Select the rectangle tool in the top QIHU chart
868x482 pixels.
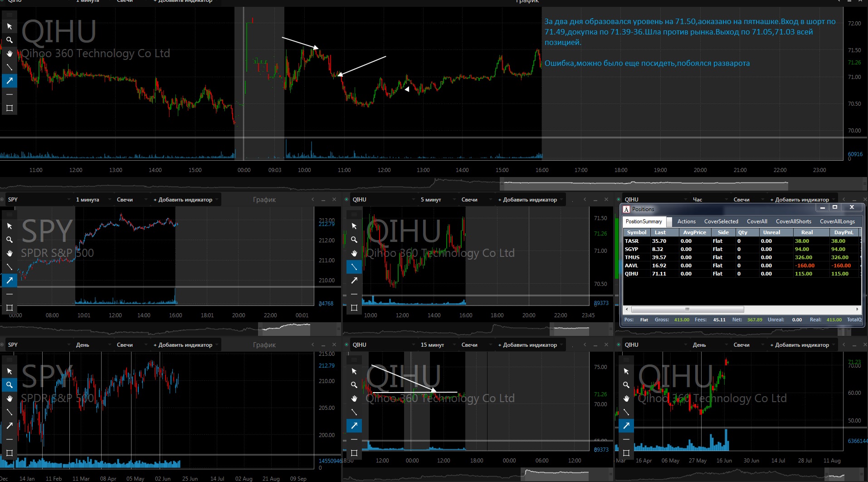pyautogui.click(x=9, y=108)
